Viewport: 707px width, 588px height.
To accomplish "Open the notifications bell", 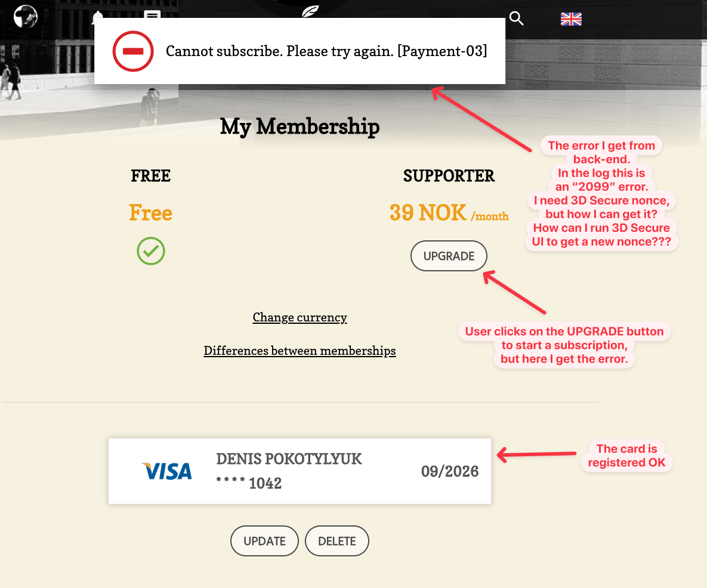I will click(x=97, y=17).
